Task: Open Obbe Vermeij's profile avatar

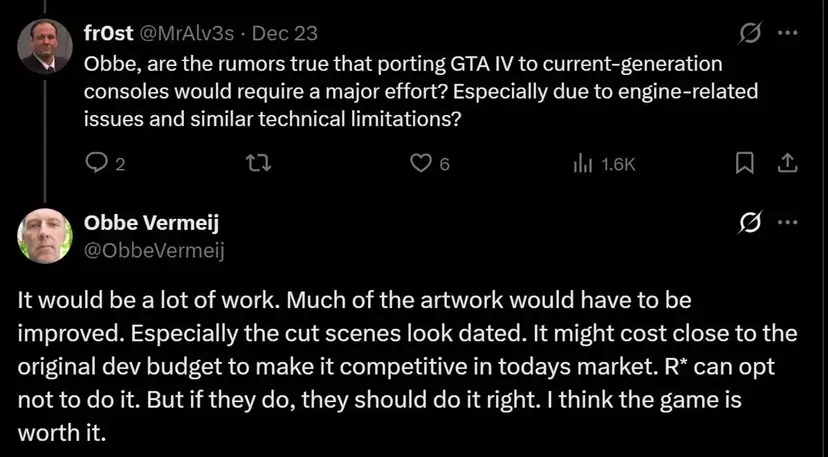Action: click(x=45, y=236)
